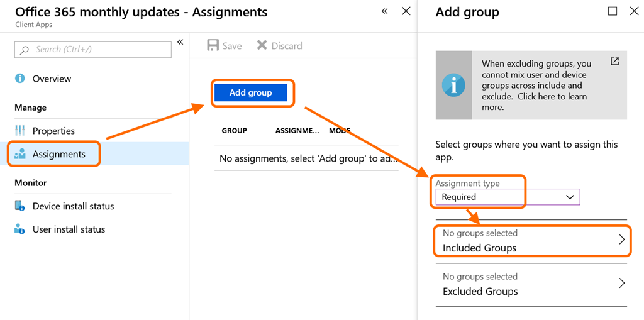Screen dimensions: 644x320
Task: Focus the Search (Ctrl+/) field
Action: [93, 50]
